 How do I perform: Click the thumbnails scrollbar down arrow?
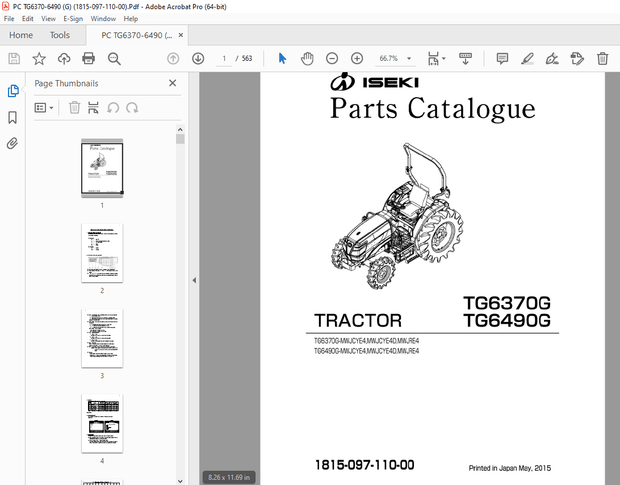coord(180,481)
